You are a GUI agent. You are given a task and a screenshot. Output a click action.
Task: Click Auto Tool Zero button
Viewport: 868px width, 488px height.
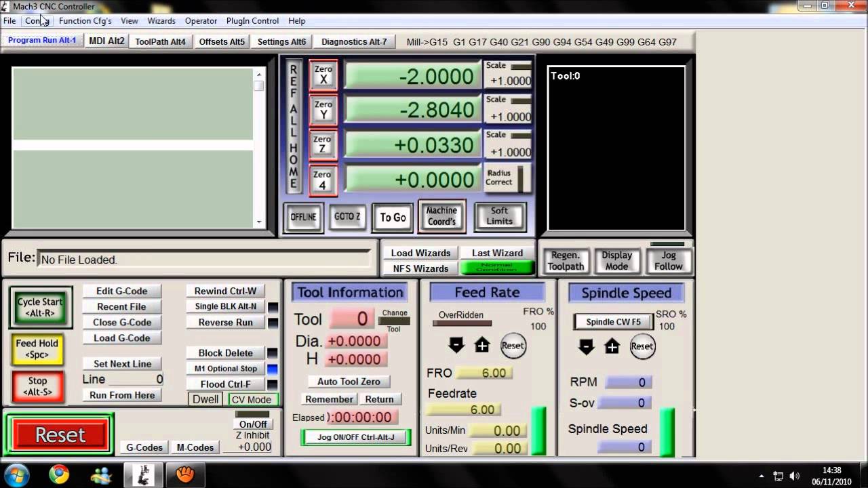[349, 382]
